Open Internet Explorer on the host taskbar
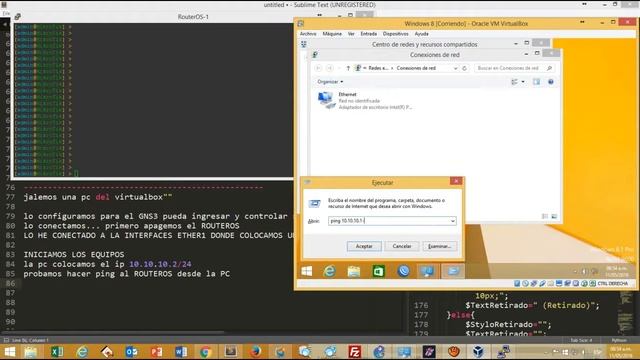This screenshot has height=360, width=640. point(82,352)
